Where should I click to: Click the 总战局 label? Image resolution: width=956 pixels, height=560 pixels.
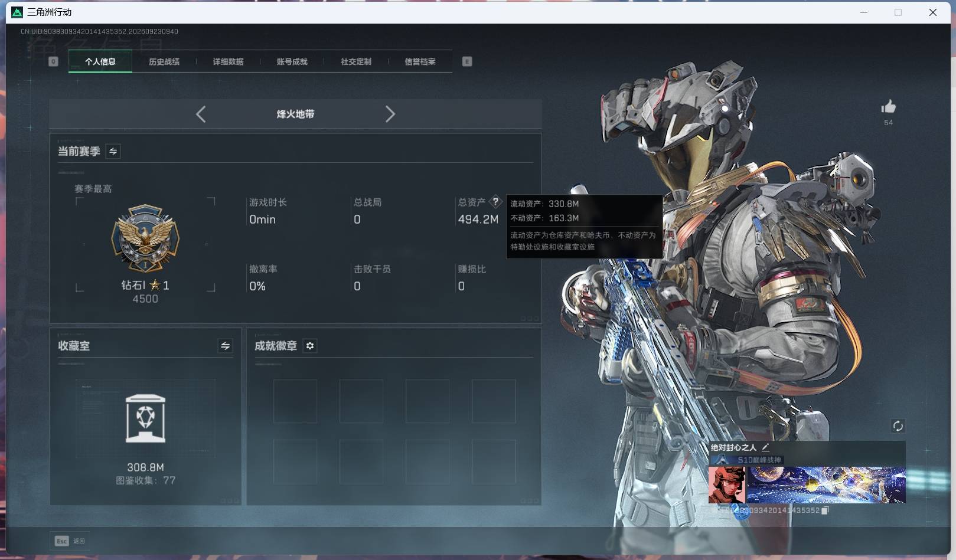[x=367, y=202]
